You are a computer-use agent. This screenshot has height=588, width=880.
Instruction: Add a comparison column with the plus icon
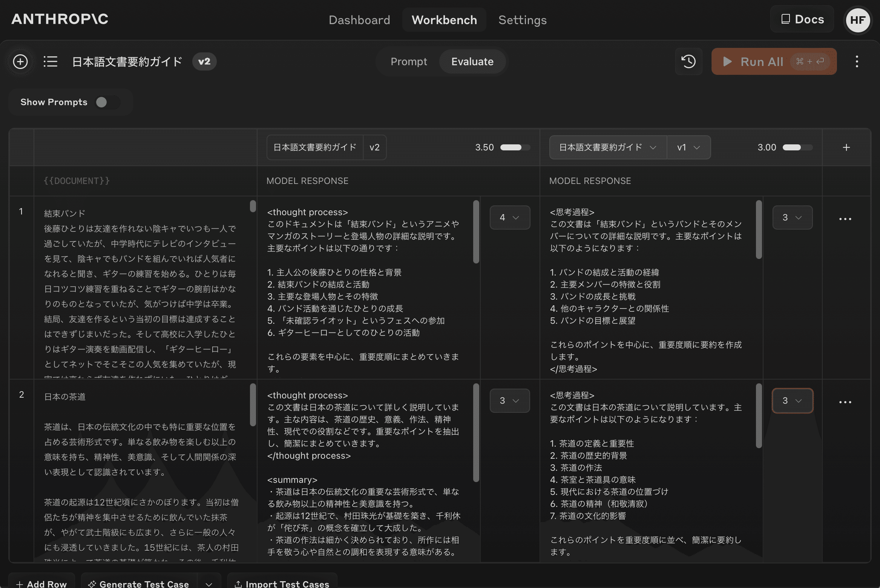[x=846, y=147]
